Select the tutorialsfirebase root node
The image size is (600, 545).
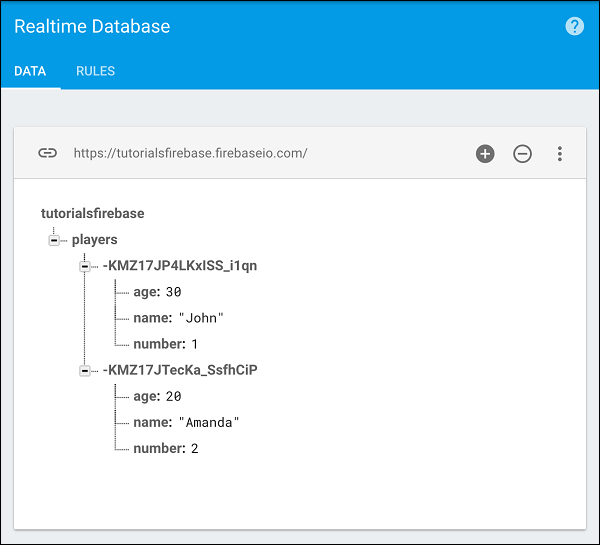point(92,213)
